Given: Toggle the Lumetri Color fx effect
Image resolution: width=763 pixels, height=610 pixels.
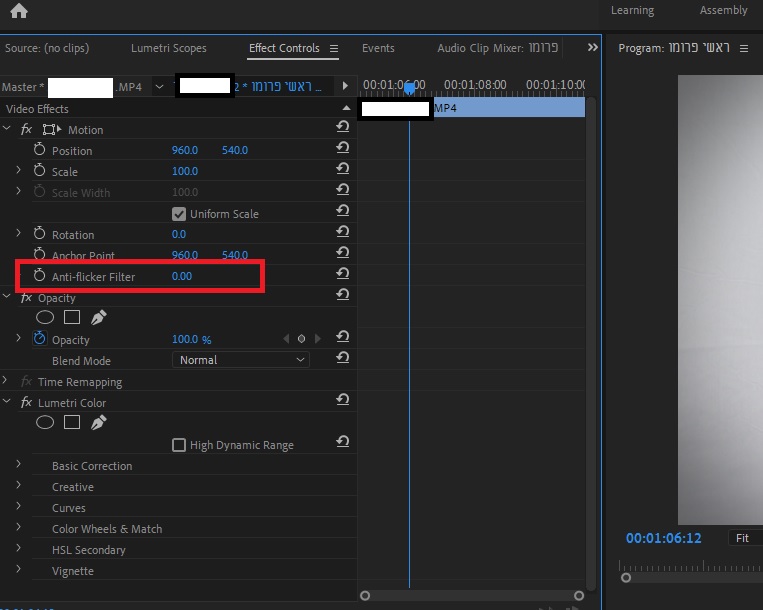Looking at the screenshot, I should 26,403.
